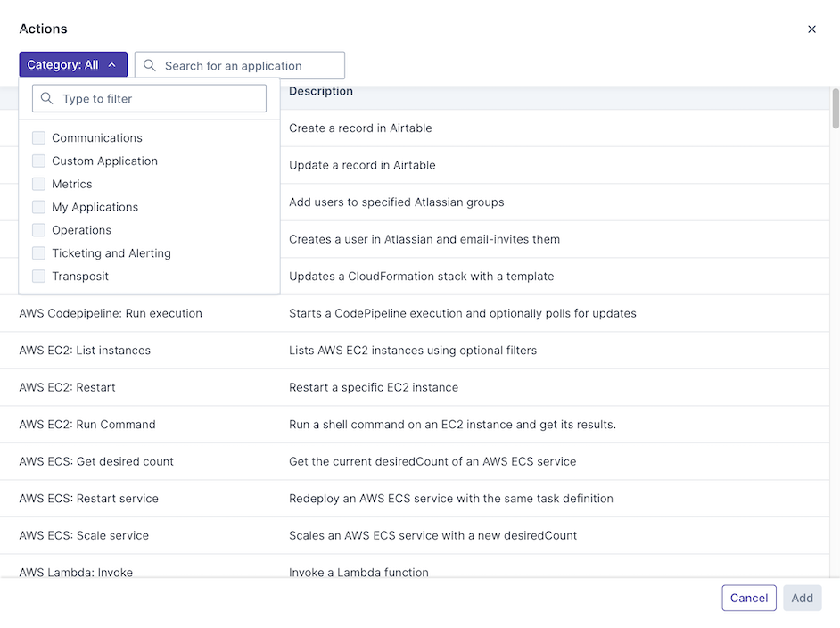This screenshot has height=628, width=840.
Task: Click the magnifier icon in category filter
Action: click(x=47, y=98)
